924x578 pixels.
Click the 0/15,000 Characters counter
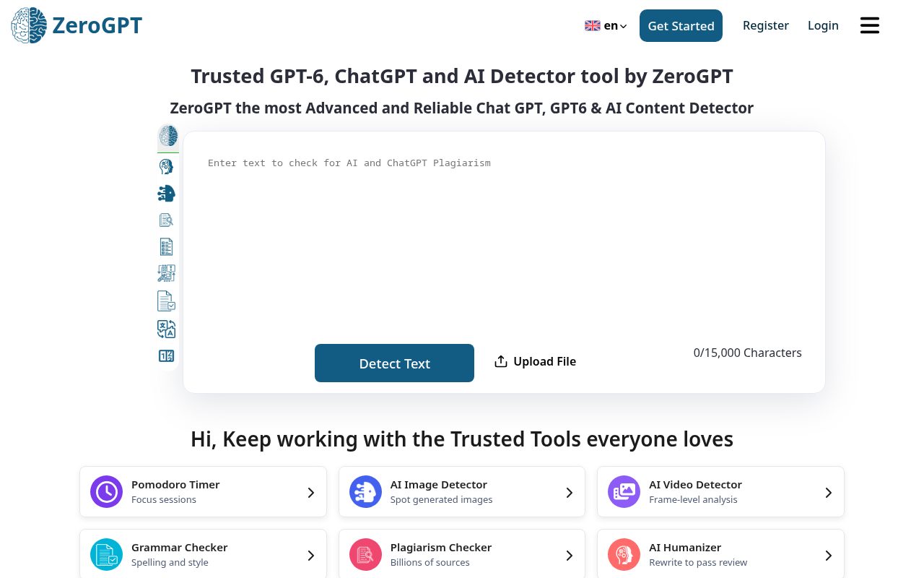click(x=748, y=353)
